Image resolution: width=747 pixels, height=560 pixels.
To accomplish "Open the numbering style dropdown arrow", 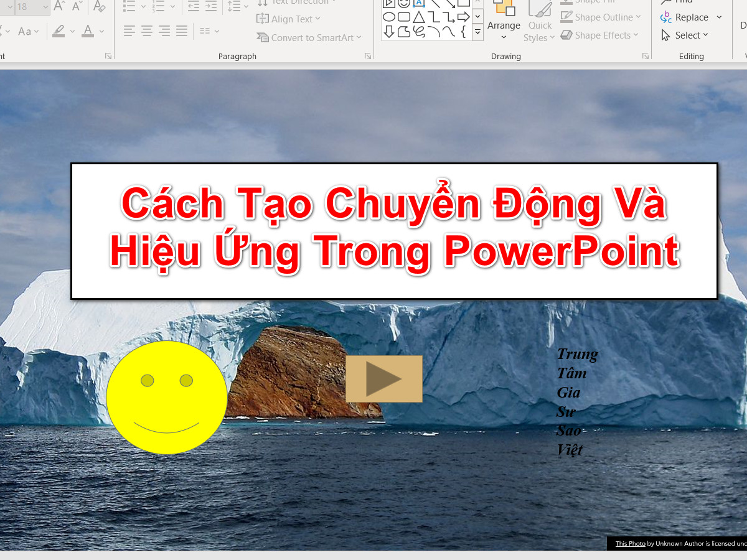I will [172, 7].
